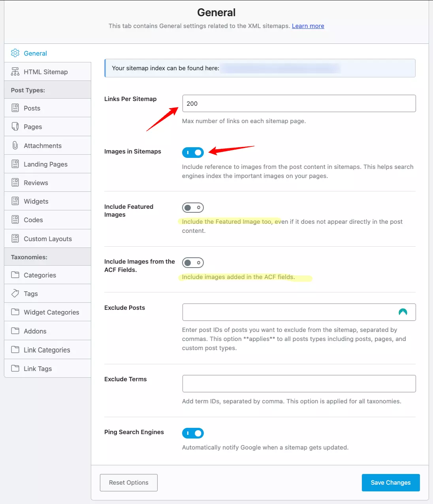The height and width of the screenshot is (504, 433).
Task: Turn on Include Images from ACF Fields
Action: pyautogui.click(x=193, y=262)
